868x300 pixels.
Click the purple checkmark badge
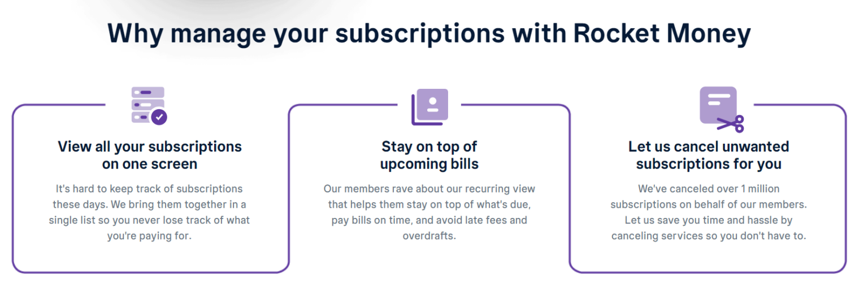[159, 117]
